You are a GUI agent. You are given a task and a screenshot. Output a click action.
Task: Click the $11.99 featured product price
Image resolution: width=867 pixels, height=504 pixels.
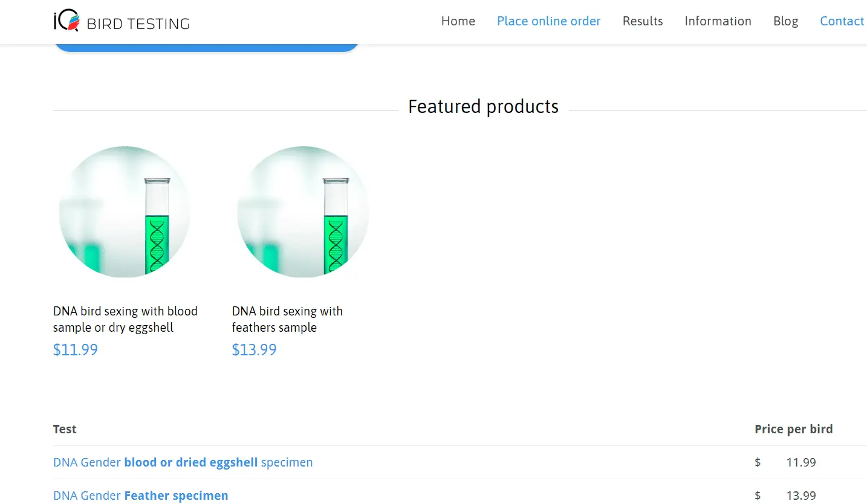pyautogui.click(x=76, y=350)
